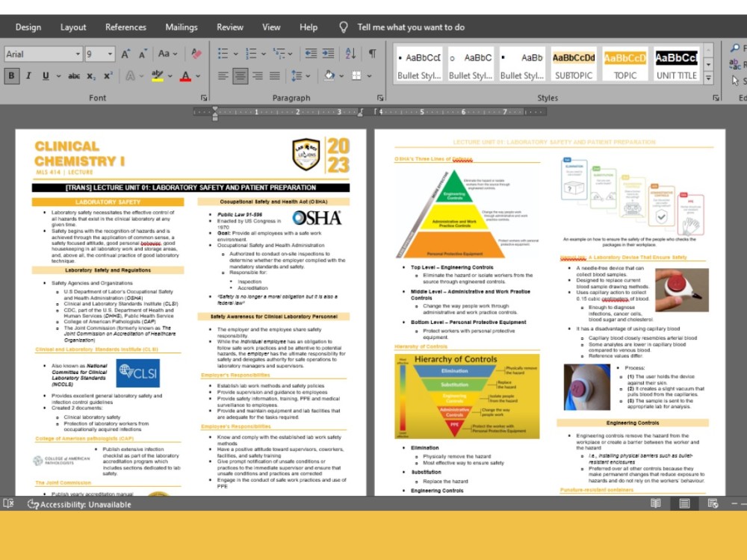Expand highlight color dropdown arrow

(170, 75)
